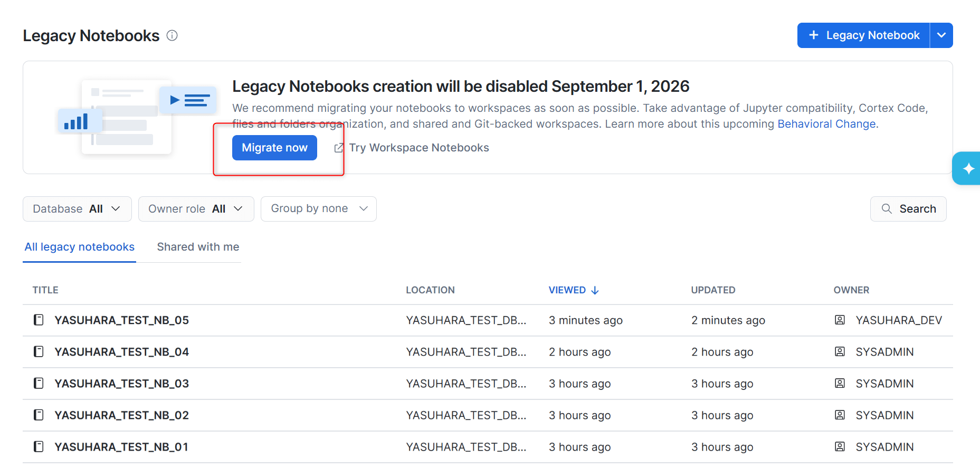This screenshot has width=980, height=468.
Task: Click the sort arrow next to VIEWED
Action: point(595,290)
